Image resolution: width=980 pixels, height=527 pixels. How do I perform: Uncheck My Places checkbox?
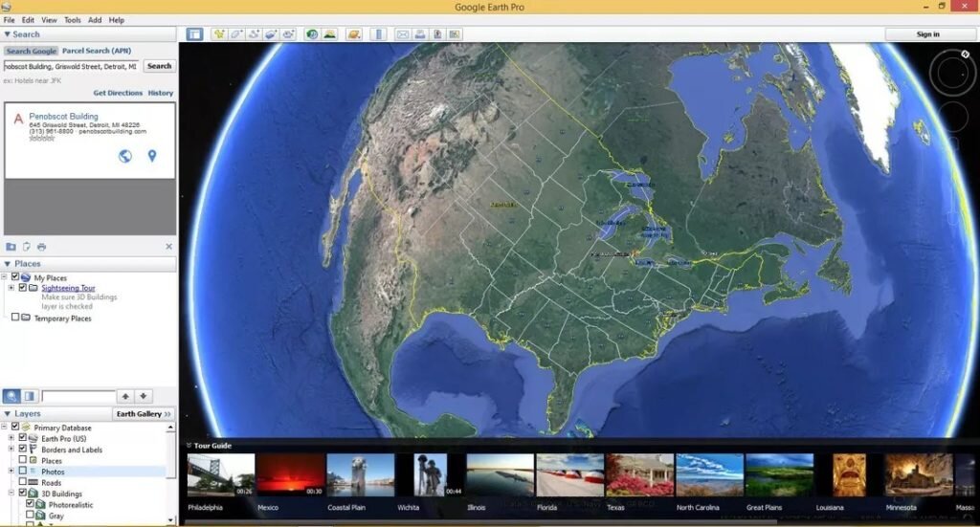15,277
